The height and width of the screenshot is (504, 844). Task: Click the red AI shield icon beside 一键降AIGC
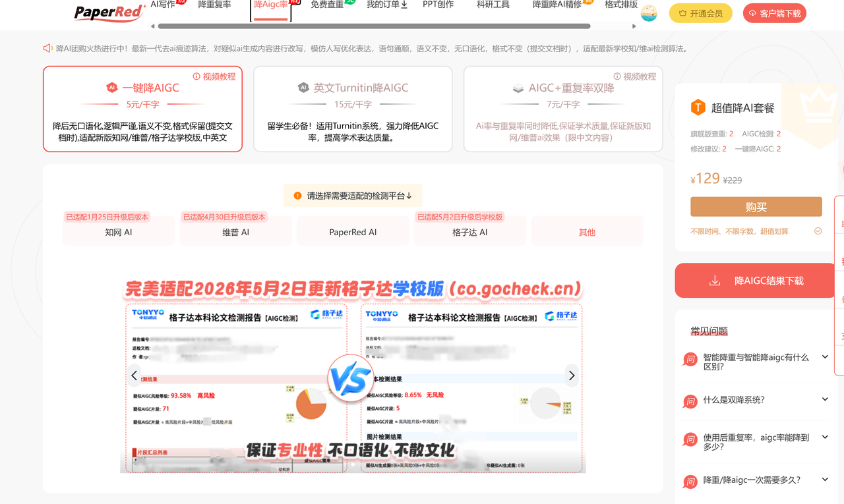coord(112,88)
